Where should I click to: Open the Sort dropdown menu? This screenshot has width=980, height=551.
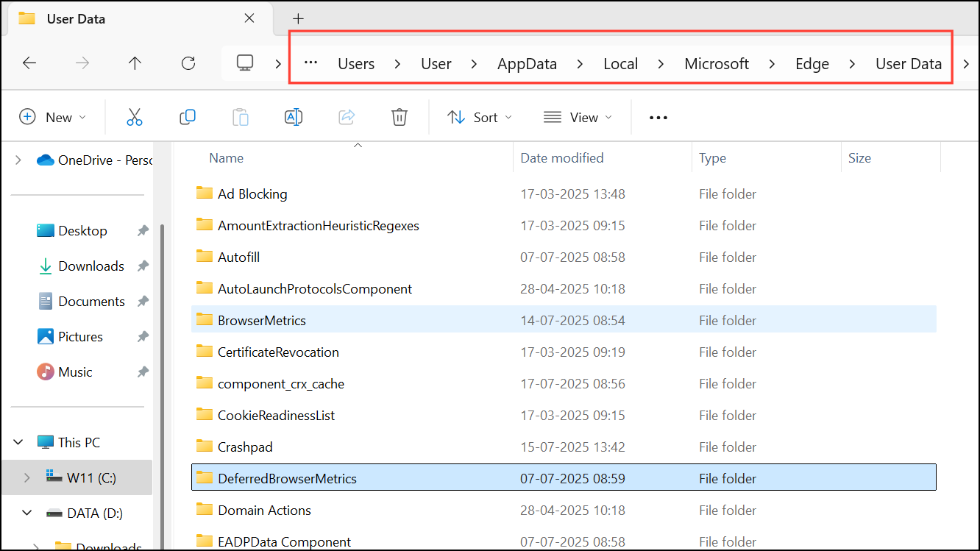pyautogui.click(x=480, y=118)
